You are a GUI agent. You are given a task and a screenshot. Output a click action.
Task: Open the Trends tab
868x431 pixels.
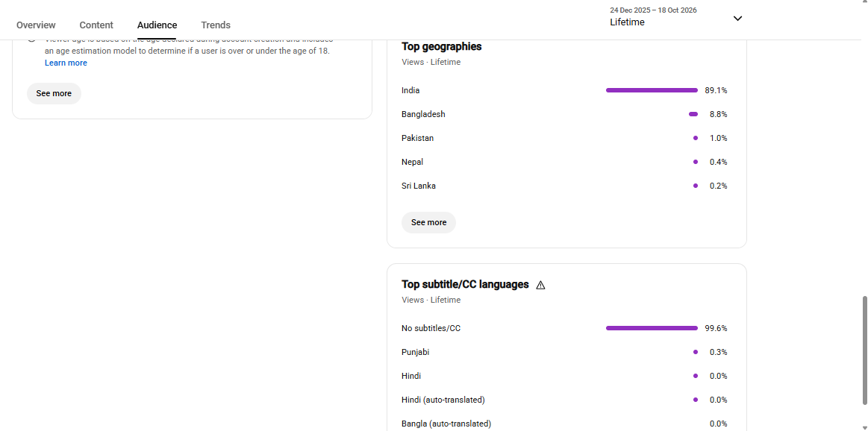(216, 25)
